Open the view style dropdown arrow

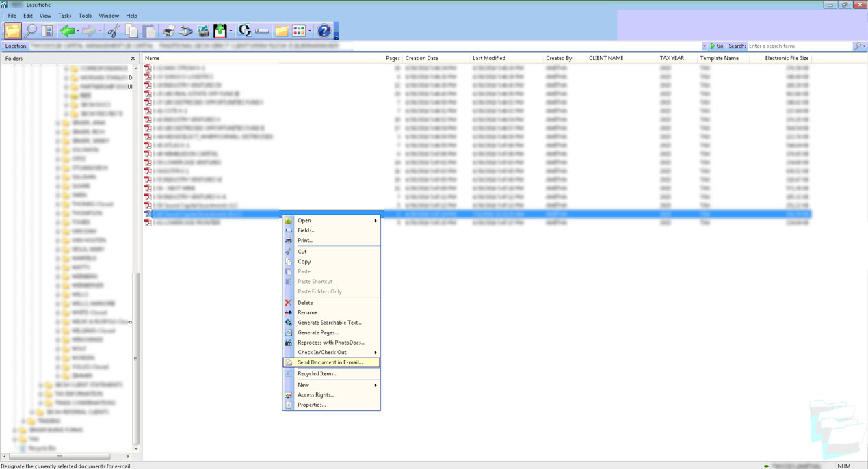[x=310, y=31]
